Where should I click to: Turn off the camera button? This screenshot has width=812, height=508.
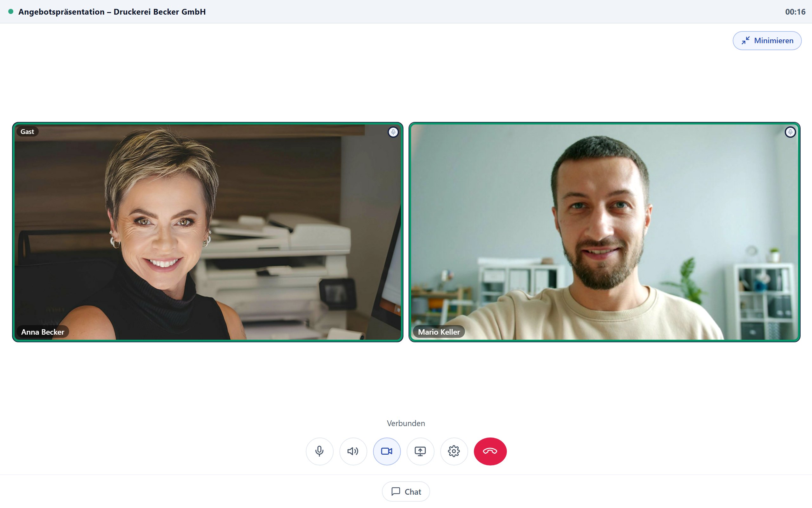[x=387, y=451]
